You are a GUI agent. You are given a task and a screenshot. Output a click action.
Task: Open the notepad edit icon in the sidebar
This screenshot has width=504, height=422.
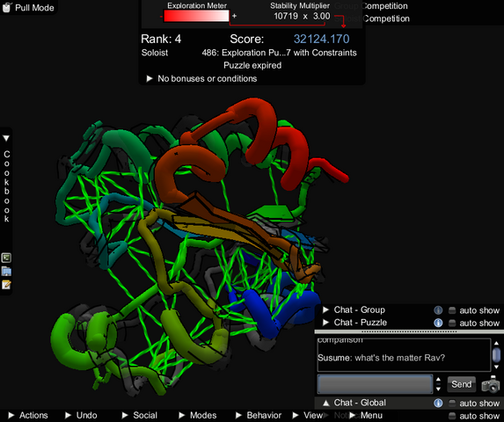[6, 285]
